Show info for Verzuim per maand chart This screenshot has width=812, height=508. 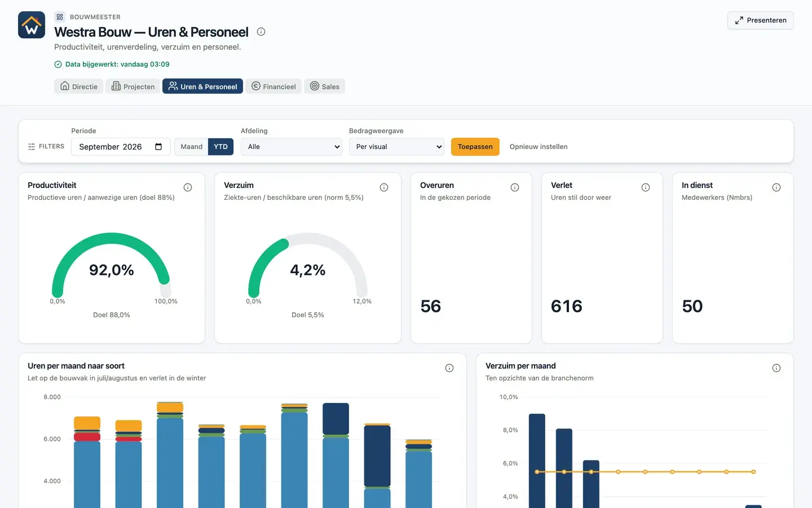click(776, 368)
